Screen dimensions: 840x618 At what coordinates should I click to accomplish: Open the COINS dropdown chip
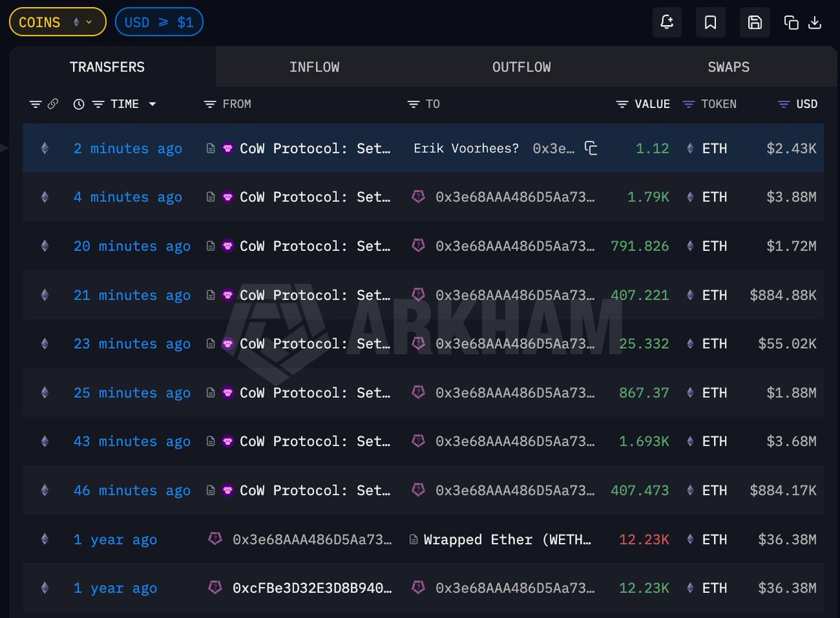coord(57,22)
